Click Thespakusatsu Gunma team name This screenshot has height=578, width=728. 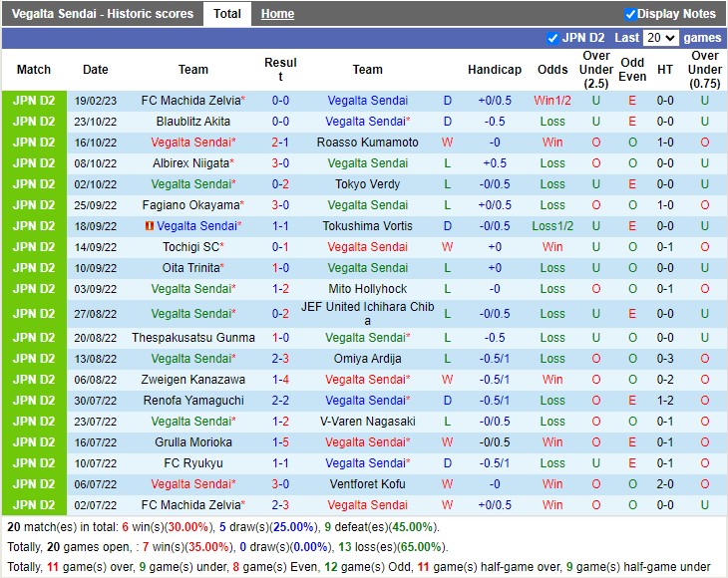point(193,338)
